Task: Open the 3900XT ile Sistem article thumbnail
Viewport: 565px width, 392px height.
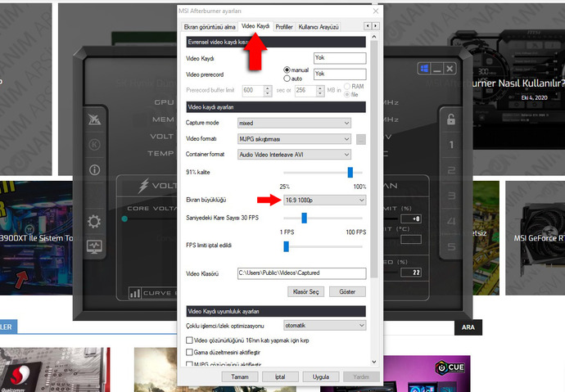Action: click(x=36, y=238)
